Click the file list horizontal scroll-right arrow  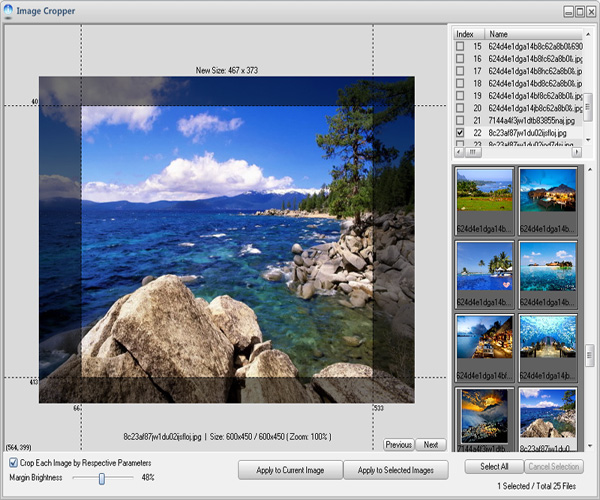pos(577,152)
